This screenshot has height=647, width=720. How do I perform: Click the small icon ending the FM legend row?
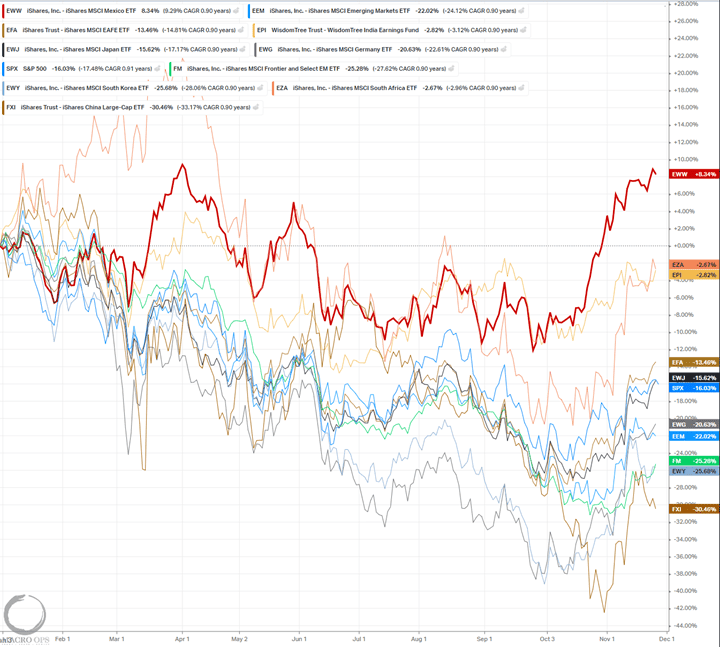click(x=451, y=68)
